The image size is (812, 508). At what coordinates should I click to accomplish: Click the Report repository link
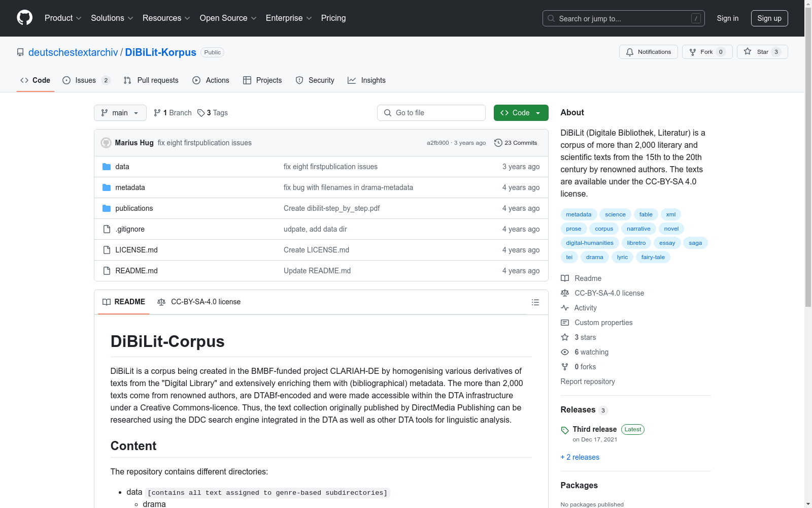588,382
